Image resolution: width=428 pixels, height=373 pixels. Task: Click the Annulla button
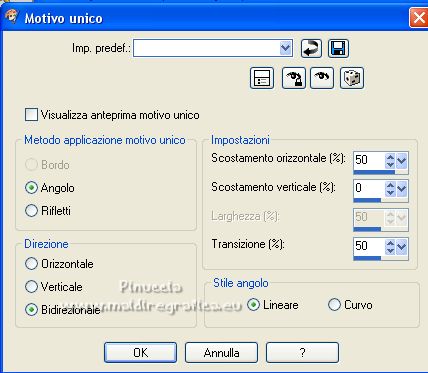click(x=221, y=352)
